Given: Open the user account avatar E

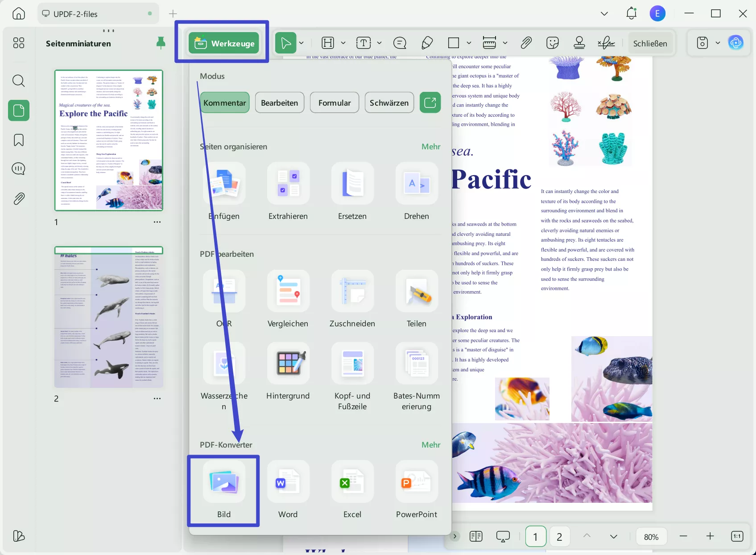Looking at the screenshot, I should pyautogui.click(x=657, y=14).
